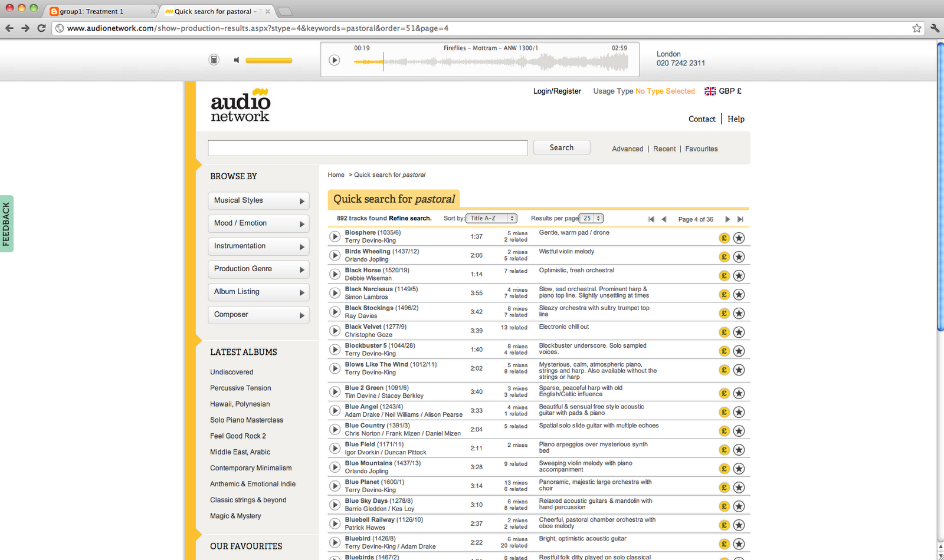Go to Home breadcrumb link

pyautogui.click(x=336, y=175)
